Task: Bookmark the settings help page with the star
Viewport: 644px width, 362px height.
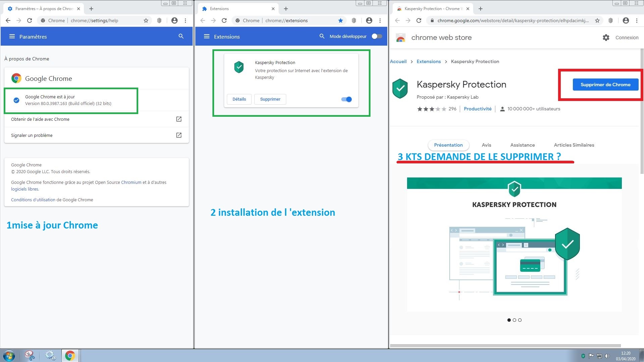Action: click(x=146, y=20)
